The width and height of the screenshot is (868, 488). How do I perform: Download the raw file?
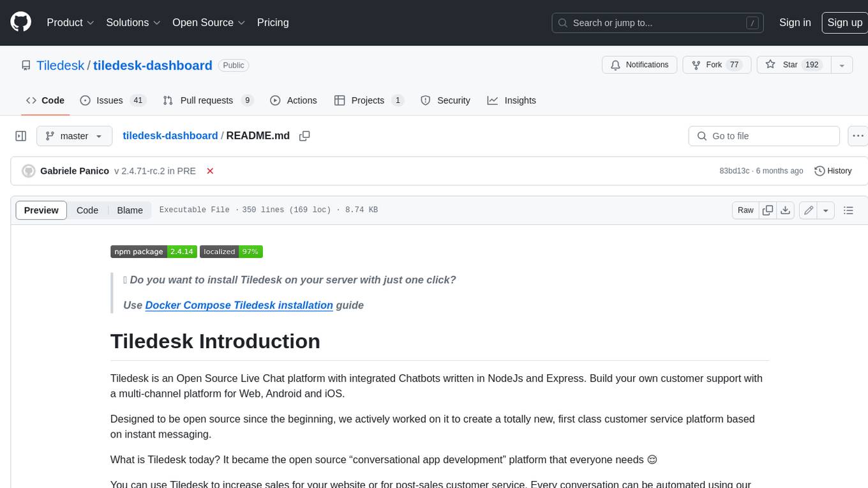786,210
